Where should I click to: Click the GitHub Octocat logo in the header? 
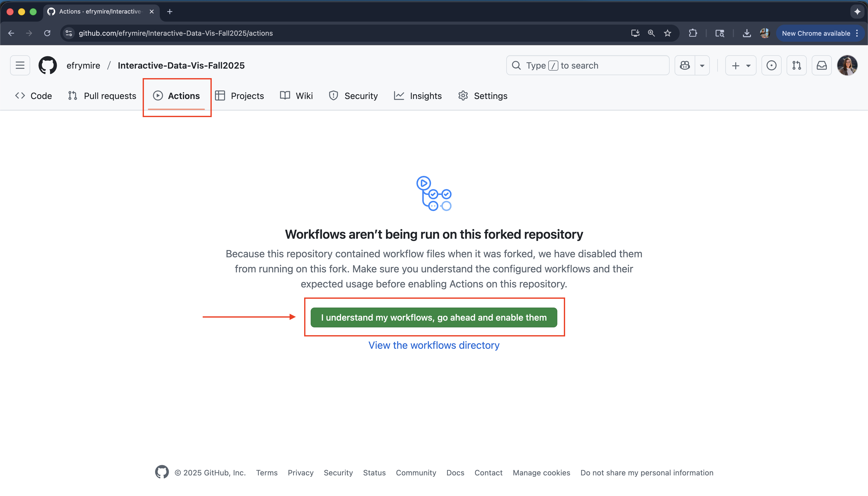click(48, 65)
